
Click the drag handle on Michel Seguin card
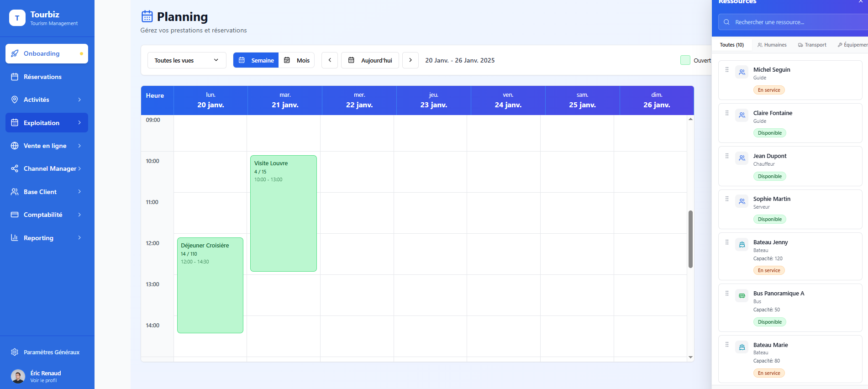coord(727,69)
